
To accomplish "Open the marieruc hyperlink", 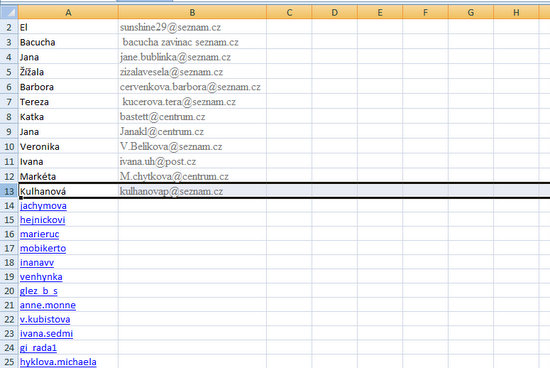I will 40,234.
